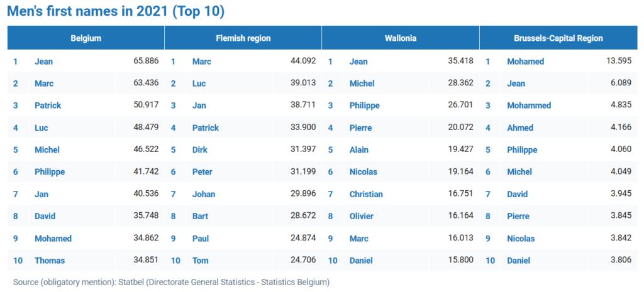Select the name Alain in Wallonia list
The width and height of the screenshot is (644, 292).
(359, 150)
